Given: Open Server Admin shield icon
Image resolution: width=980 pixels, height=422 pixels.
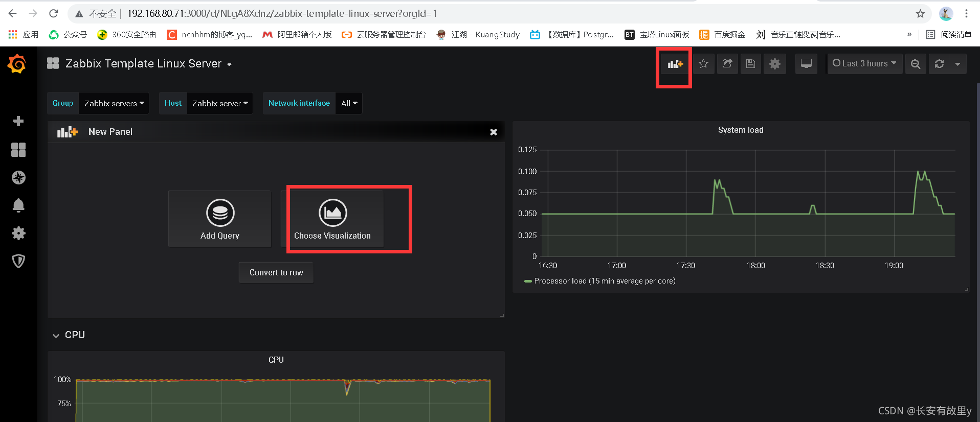Looking at the screenshot, I should 18,261.
